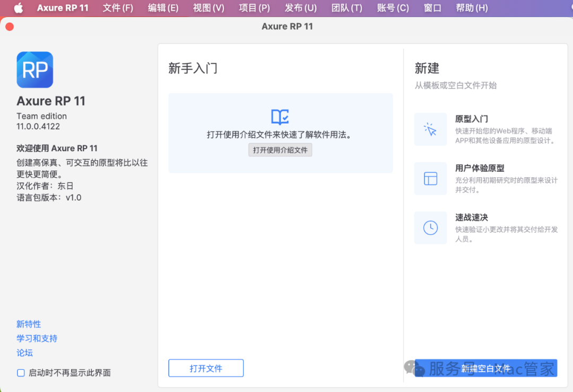Close the Axure RP 11 welcome window
The image size is (573, 392).
click(10, 27)
